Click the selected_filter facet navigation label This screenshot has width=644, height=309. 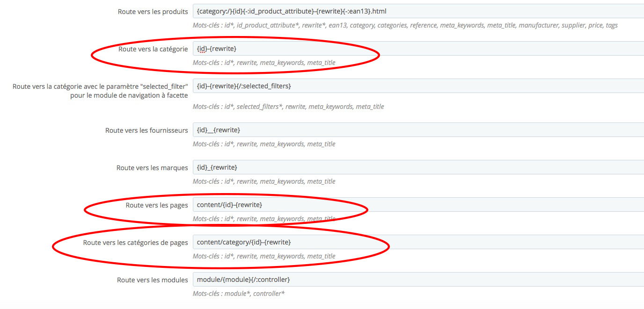[x=100, y=91]
